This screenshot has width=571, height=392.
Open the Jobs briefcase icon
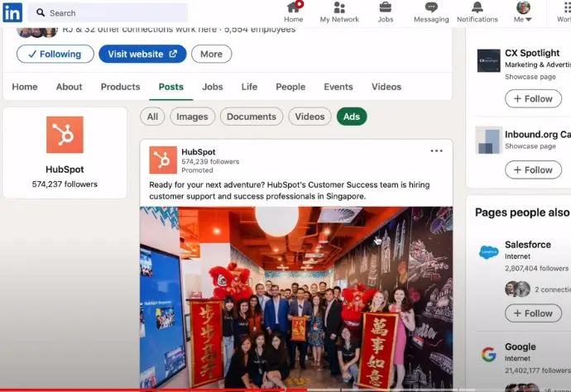(x=386, y=12)
